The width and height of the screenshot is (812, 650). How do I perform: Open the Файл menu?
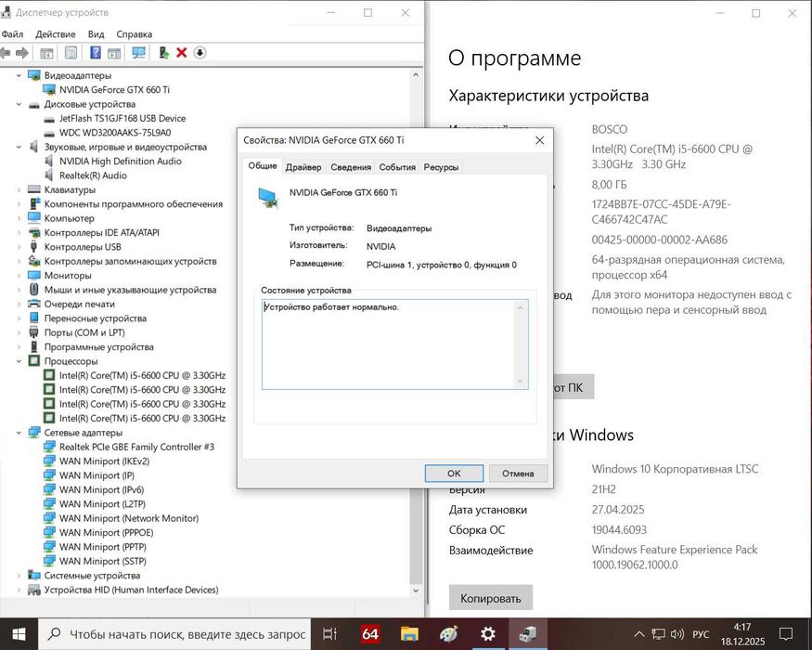[x=12, y=34]
